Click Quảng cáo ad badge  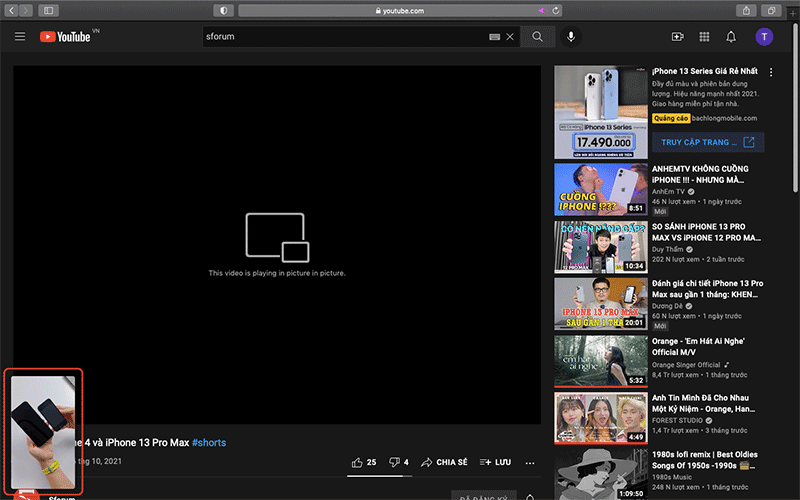[x=671, y=118]
